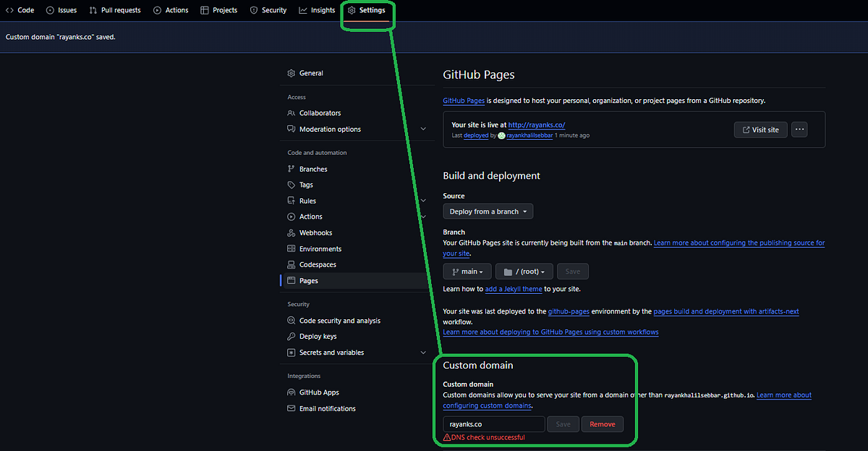Follow the add a Jekyll theme link
The image size is (868, 451).
coord(514,289)
